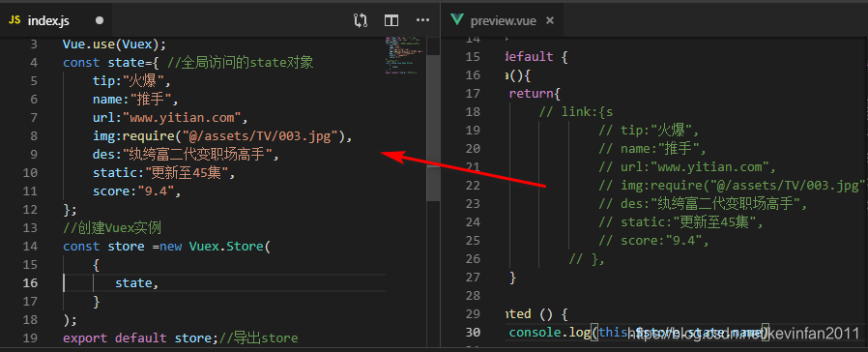Click static:"更新至45集" in index.js
The width and height of the screenshot is (868, 352).
[164, 173]
